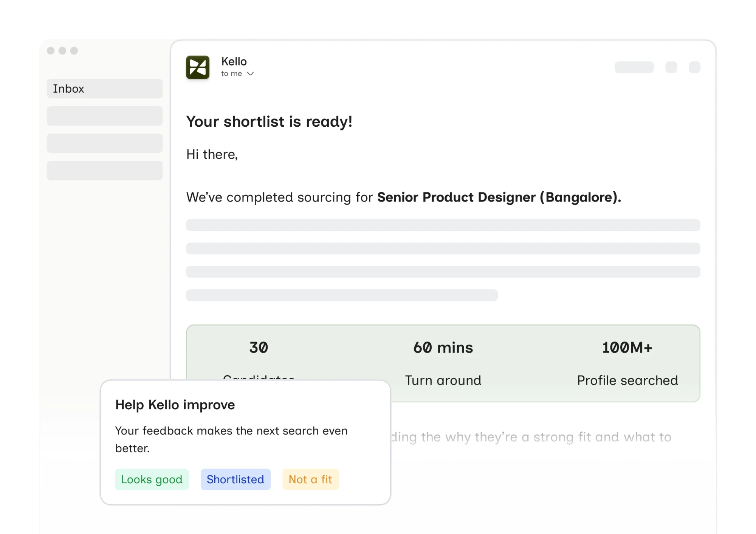Open the Inbox folder in sidebar
The height and width of the screenshot is (534, 756).
105,88
